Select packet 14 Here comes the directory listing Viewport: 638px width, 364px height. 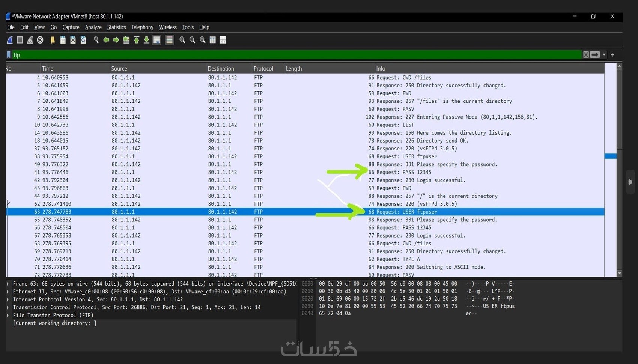(305, 133)
